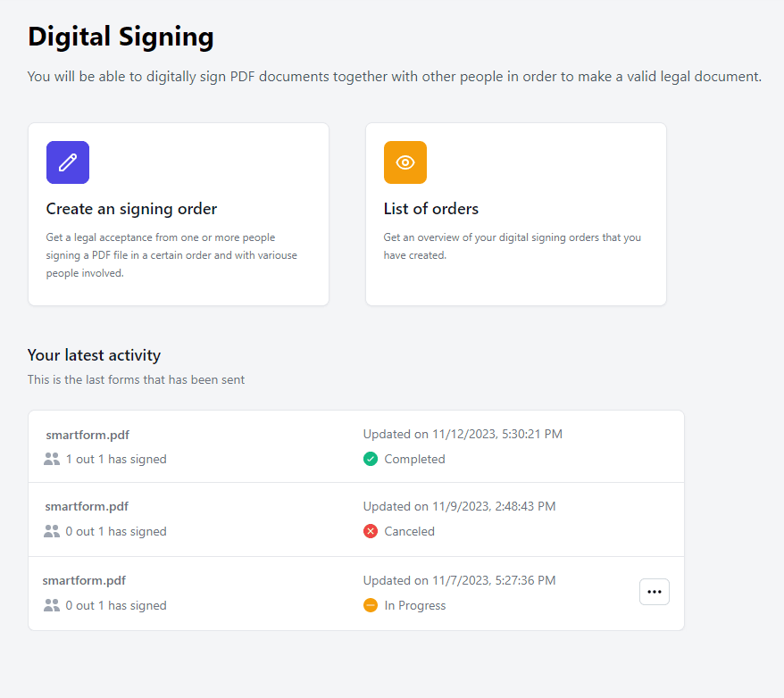Select the in-progress smartform.pdf file name
Screen dimensions: 784x698
84,580
